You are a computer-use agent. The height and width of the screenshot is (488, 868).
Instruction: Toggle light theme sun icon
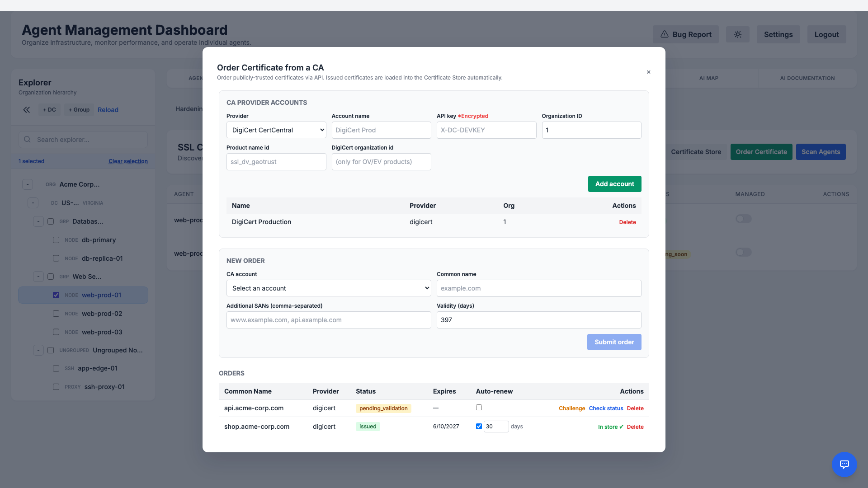(737, 34)
